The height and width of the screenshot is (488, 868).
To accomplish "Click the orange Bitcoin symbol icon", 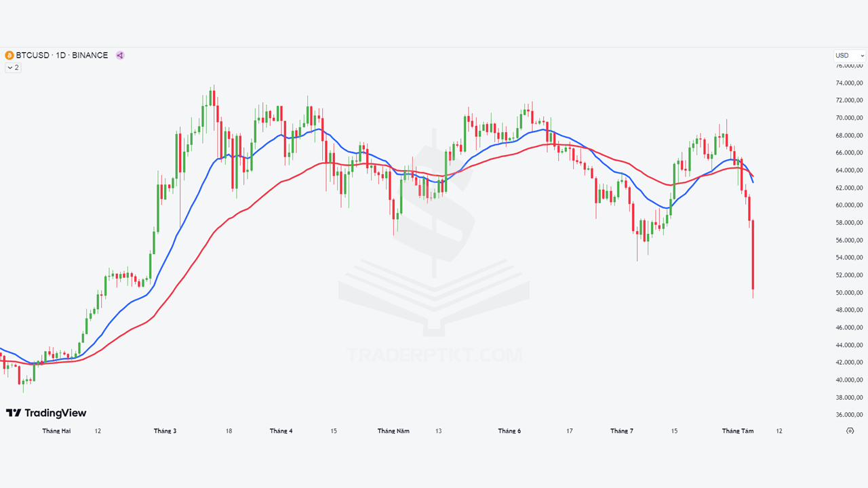I will [x=9, y=56].
